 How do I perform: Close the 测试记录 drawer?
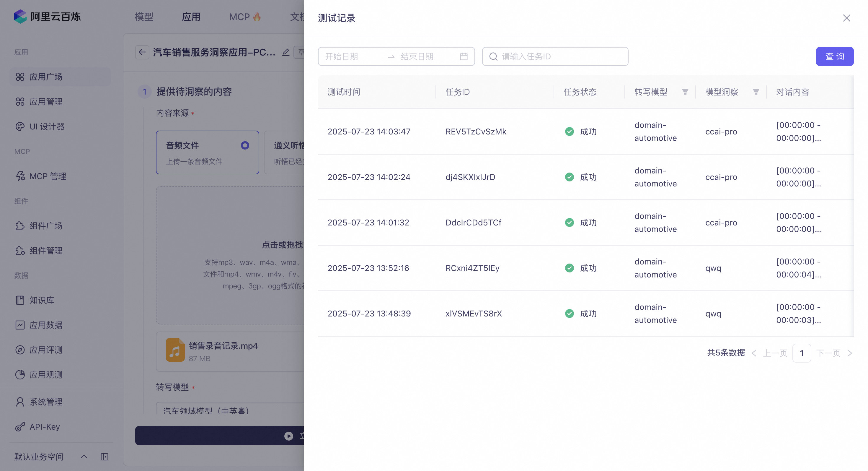(x=846, y=18)
